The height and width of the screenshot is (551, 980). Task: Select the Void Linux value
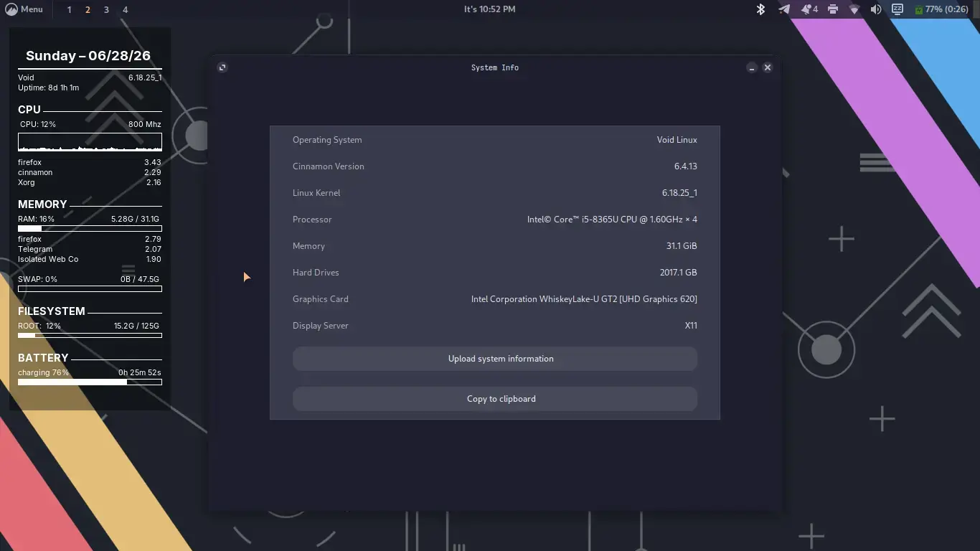pos(677,140)
